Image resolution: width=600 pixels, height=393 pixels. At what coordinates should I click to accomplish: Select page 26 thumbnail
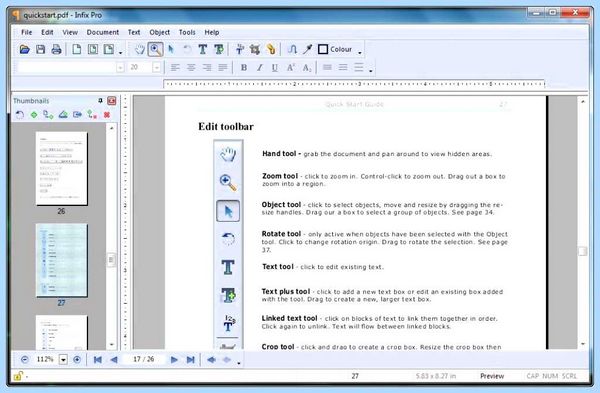61,168
